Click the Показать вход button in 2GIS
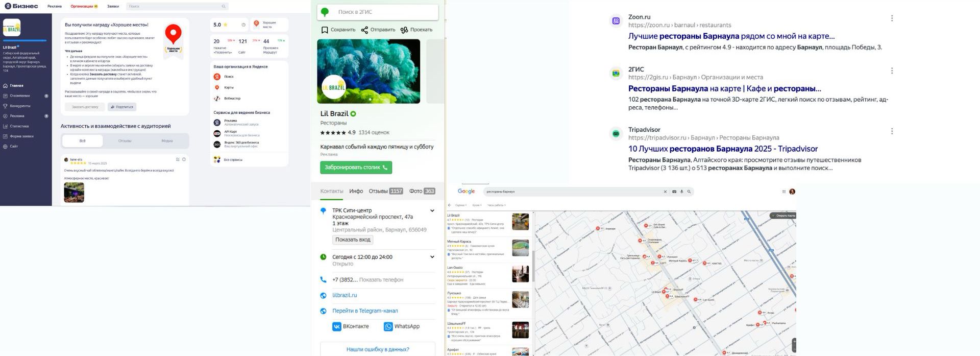Image resolution: width=980 pixels, height=356 pixels. [x=353, y=240]
